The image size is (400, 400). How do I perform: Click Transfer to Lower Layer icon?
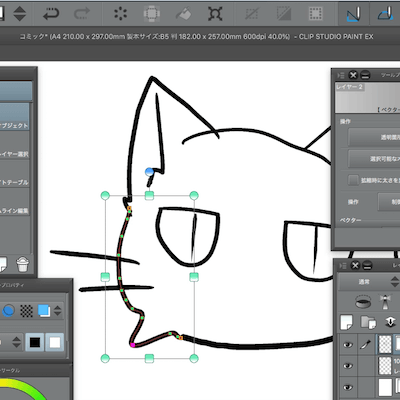click(x=390, y=322)
